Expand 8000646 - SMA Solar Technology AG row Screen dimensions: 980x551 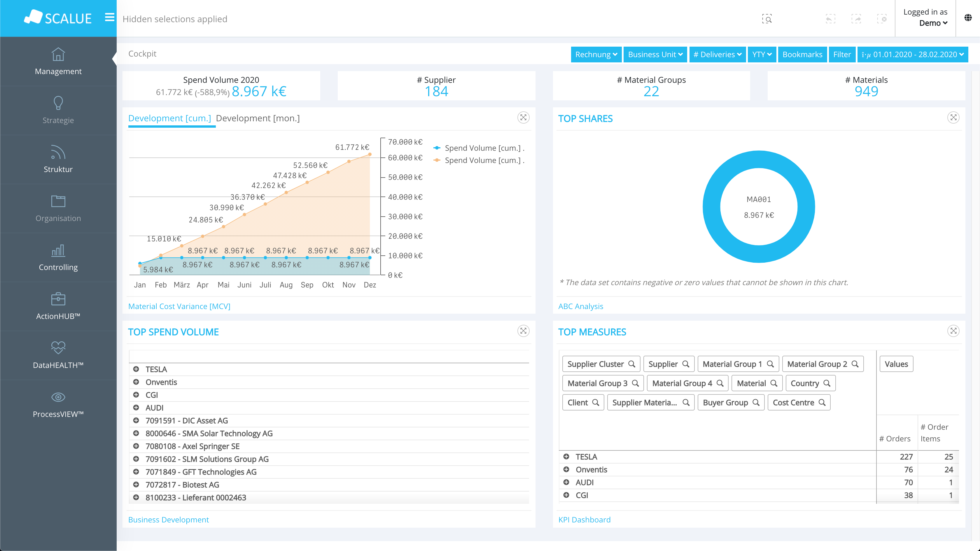[x=136, y=434]
